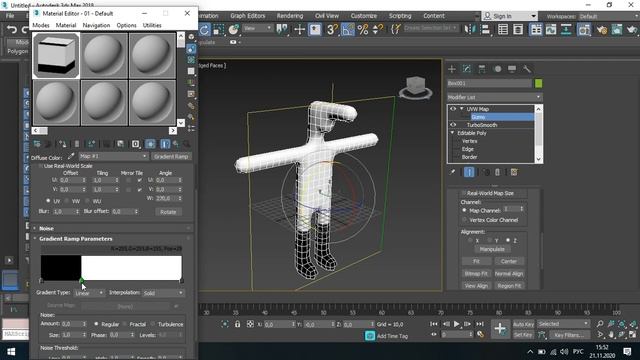The width and height of the screenshot is (640, 360).
Task: Open the Map #1 name dropdown
Action: (x=113, y=157)
